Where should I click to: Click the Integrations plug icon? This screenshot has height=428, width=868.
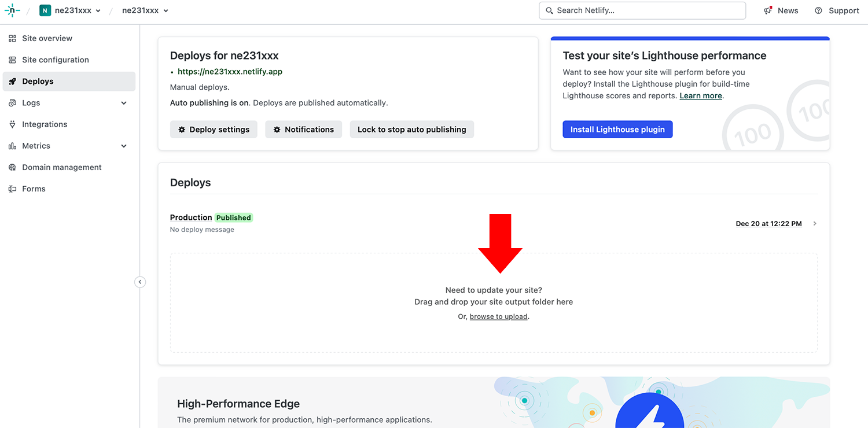[x=12, y=124]
